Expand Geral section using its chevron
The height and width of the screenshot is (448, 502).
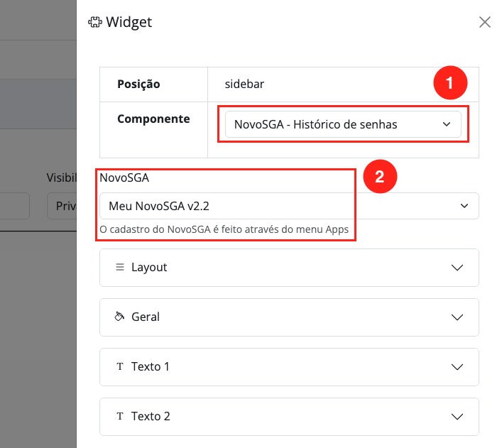pyautogui.click(x=457, y=317)
